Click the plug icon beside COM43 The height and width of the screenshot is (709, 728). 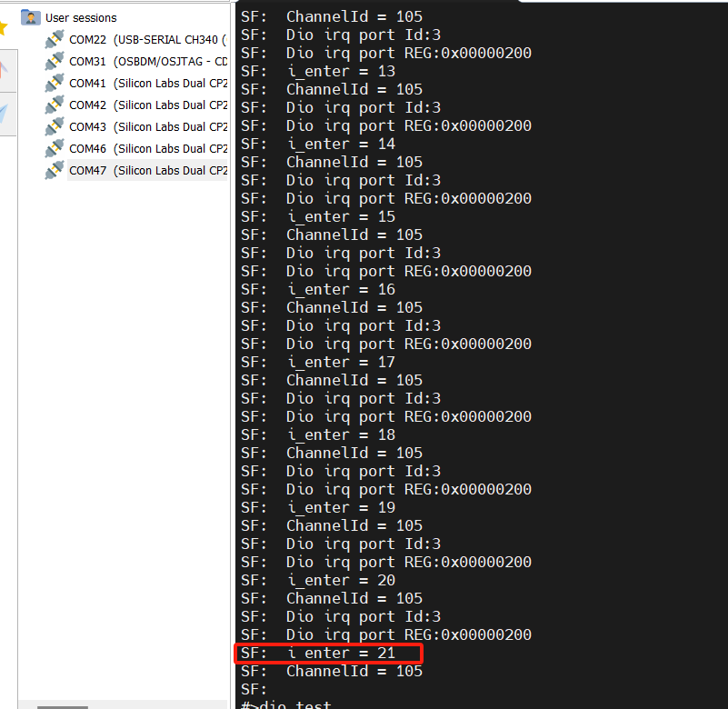click(55, 126)
